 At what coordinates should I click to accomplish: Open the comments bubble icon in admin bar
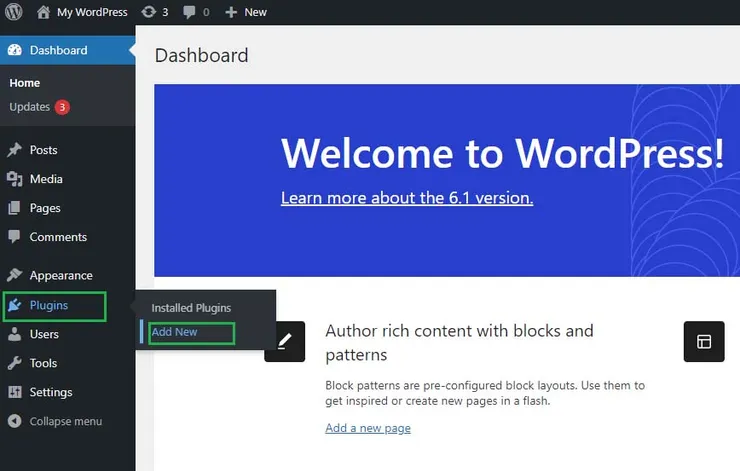pyautogui.click(x=189, y=12)
